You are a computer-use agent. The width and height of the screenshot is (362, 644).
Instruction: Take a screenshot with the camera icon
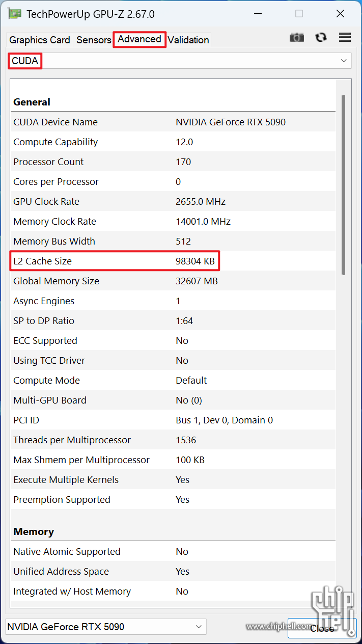click(x=297, y=38)
